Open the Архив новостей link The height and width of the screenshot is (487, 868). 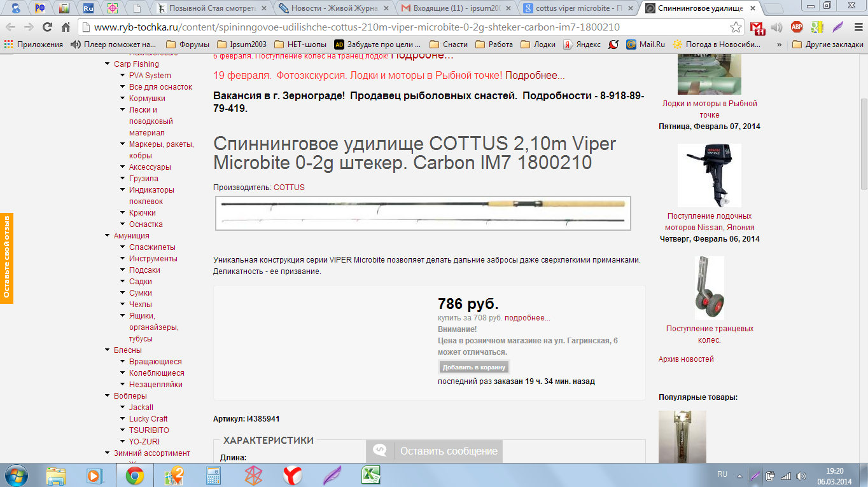(686, 359)
